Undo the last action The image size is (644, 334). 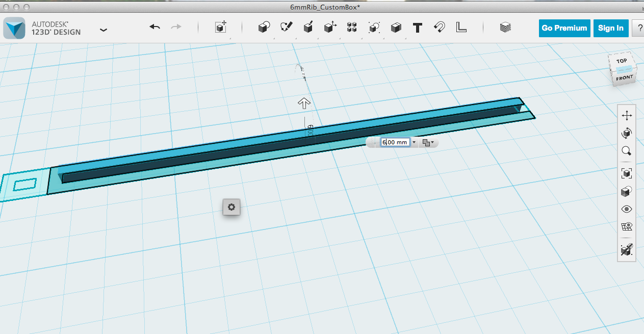[155, 27]
